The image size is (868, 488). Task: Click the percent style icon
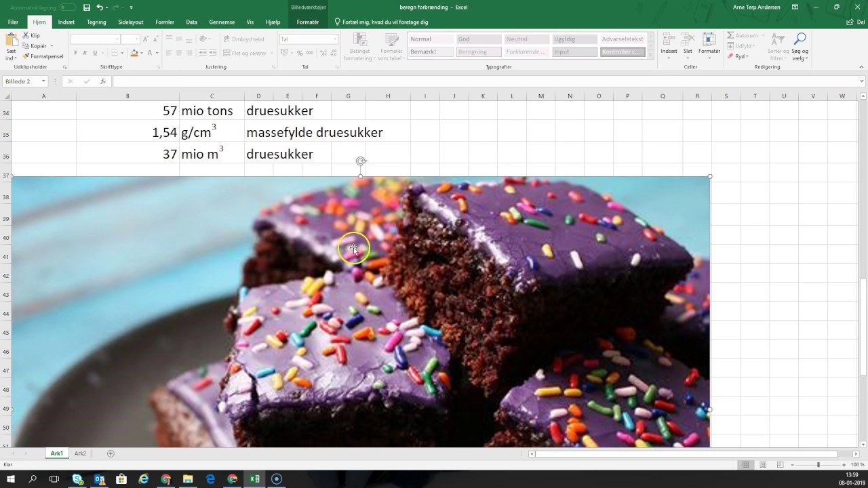pos(300,53)
